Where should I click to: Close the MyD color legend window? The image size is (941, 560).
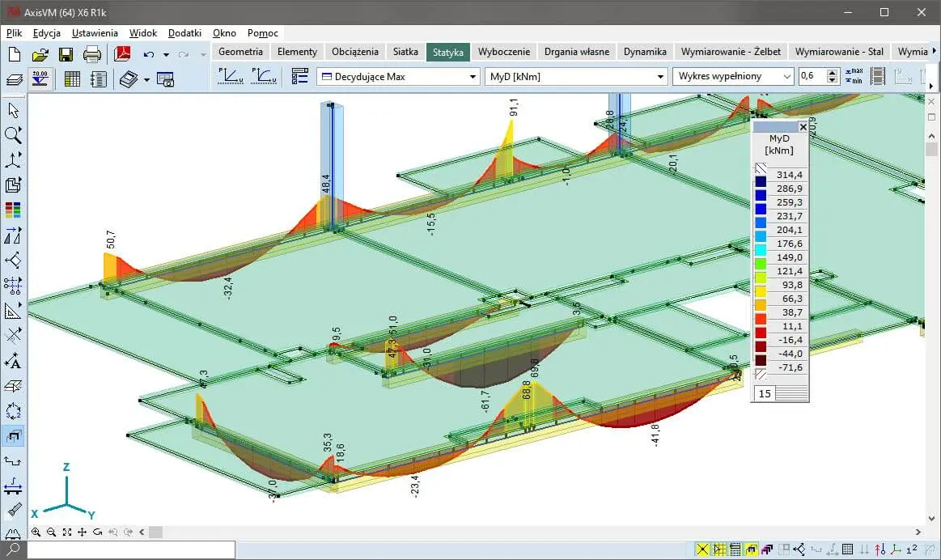coord(803,127)
